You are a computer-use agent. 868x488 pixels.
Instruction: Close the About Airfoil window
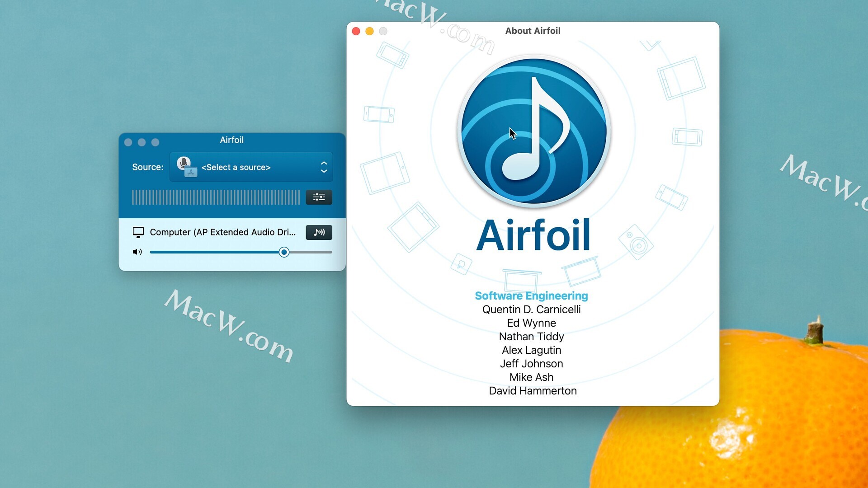(x=356, y=31)
